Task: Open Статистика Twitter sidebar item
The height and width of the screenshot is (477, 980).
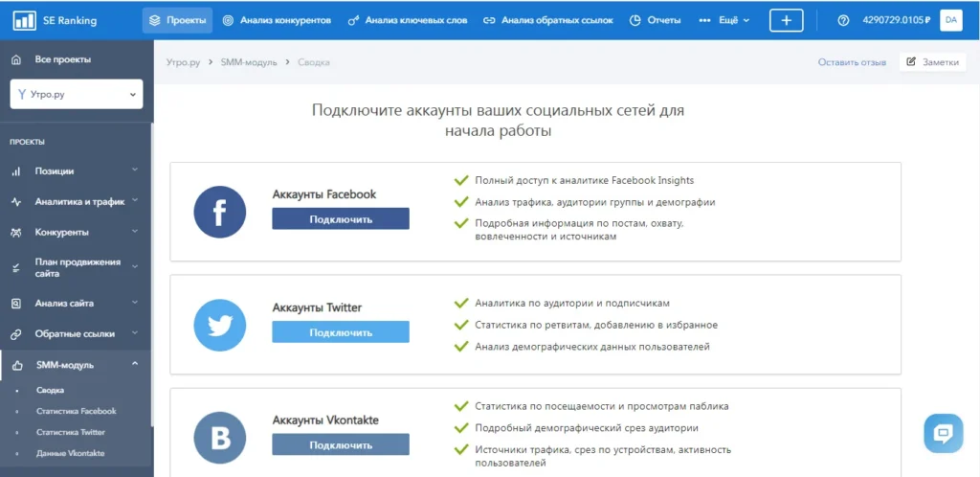Action: click(x=71, y=432)
